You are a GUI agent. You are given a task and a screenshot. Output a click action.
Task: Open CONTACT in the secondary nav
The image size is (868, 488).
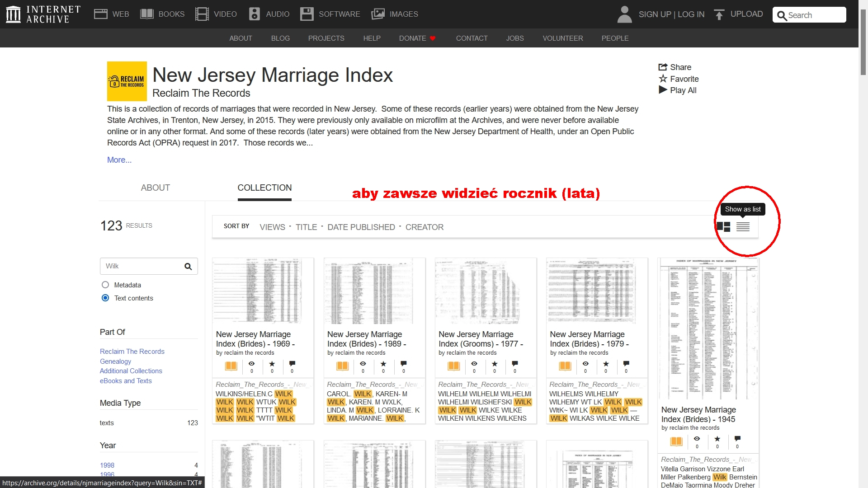[x=472, y=38]
